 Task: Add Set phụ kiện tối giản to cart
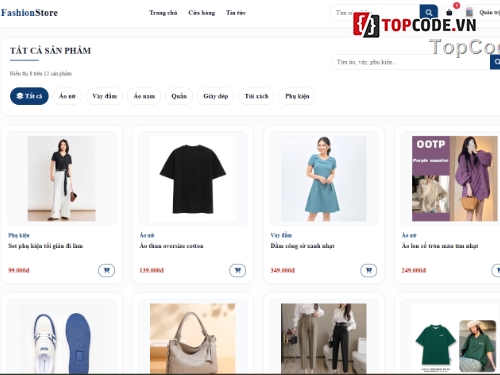coord(107,270)
